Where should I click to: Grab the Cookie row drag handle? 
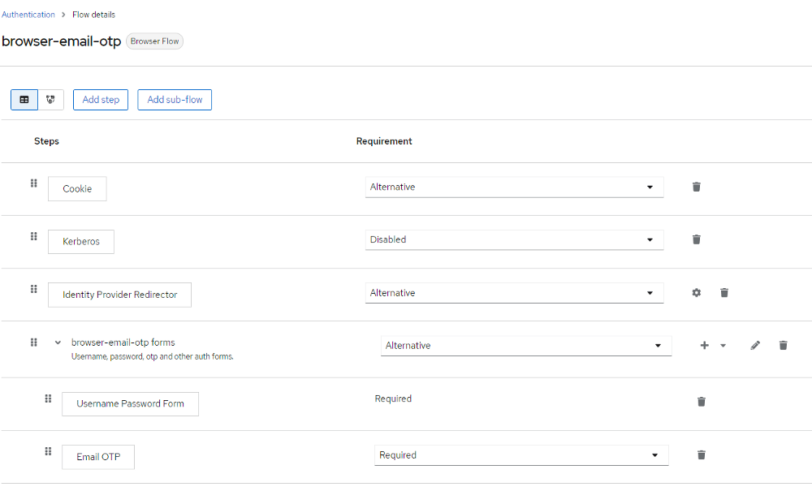[34, 183]
